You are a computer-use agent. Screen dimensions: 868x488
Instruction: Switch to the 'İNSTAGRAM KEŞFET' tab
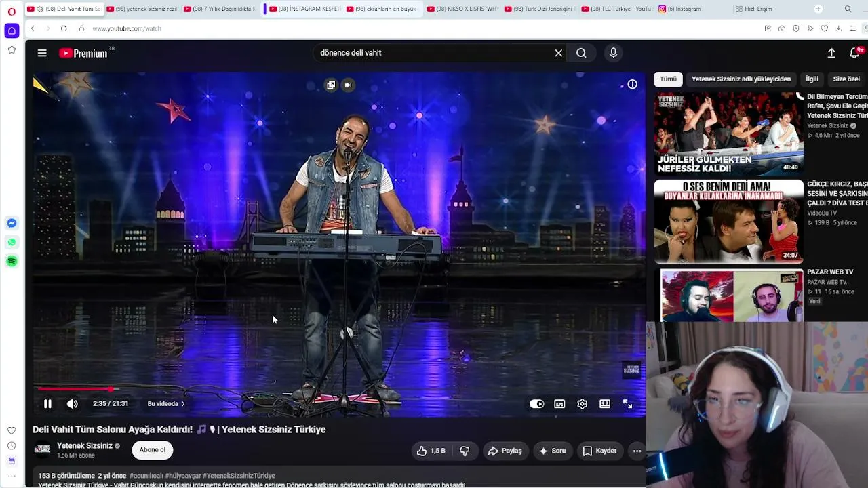tap(304, 9)
